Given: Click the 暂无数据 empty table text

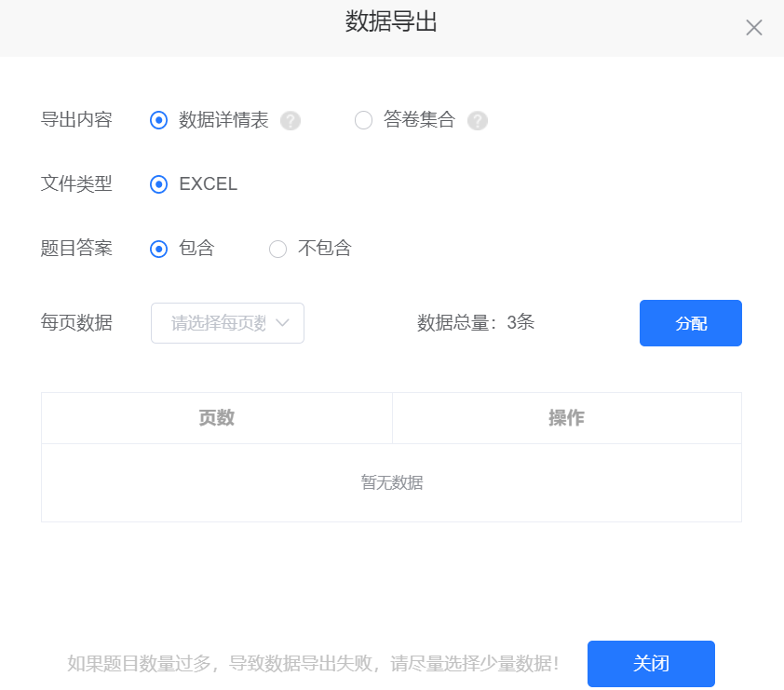Looking at the screenshot, I should pyautogui.click(x=392, y=482).
